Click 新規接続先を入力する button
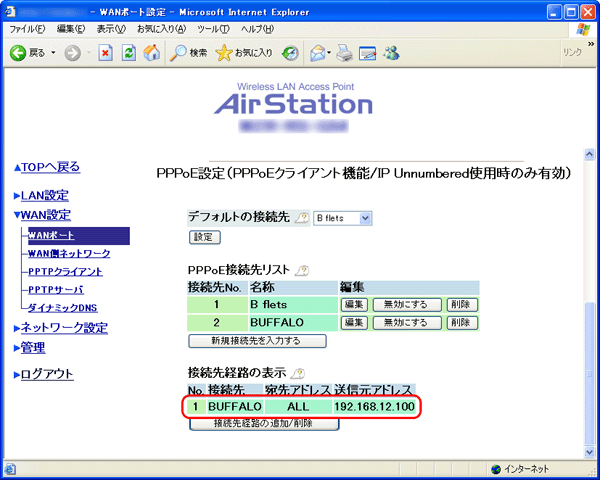The image size is (600, 480). coord(257,341)
